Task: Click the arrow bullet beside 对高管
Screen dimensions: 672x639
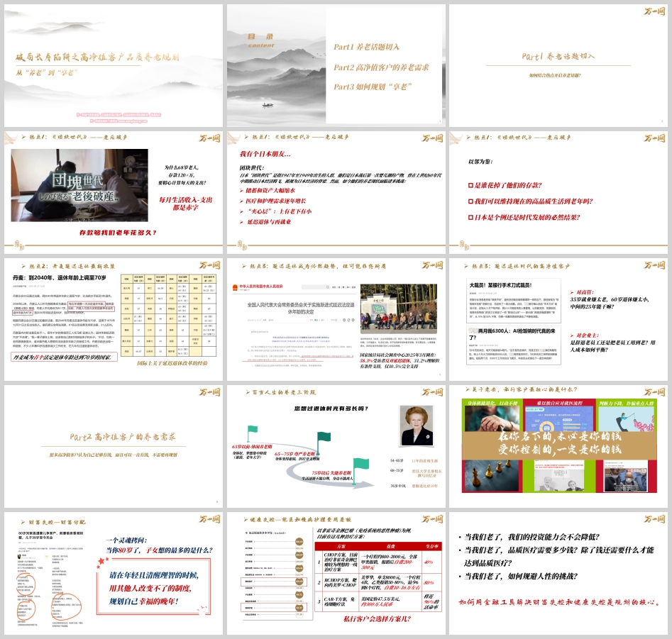Action: (x=572, y=291)
